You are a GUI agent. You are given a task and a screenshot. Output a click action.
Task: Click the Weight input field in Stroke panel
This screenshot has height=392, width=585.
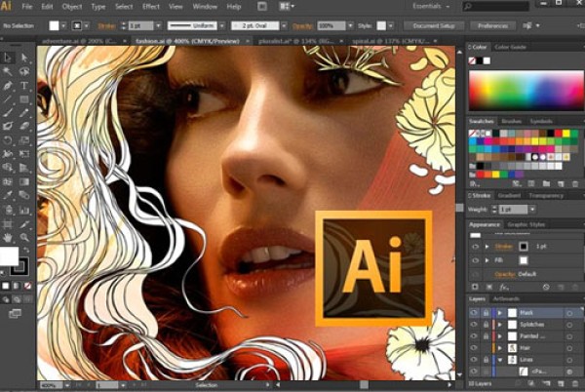tap(514, 210)
